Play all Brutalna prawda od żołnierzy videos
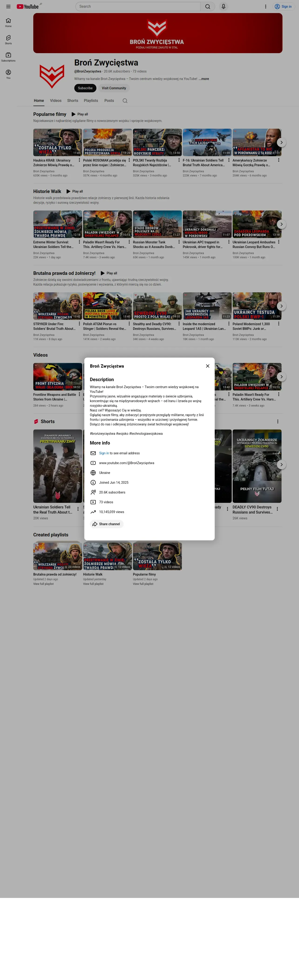 pos(109,273)
